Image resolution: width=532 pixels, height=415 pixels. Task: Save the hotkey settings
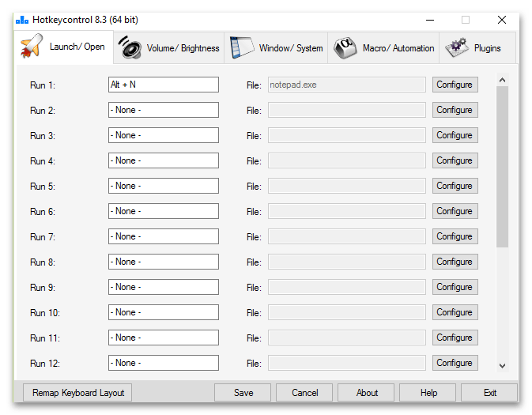[243, 392]
